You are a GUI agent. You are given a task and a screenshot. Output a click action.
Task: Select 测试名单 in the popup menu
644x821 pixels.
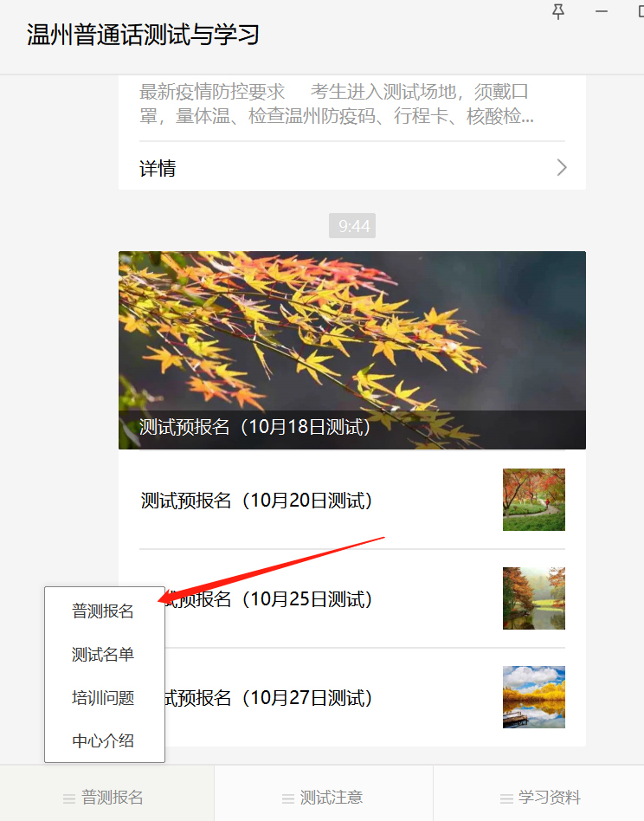pyautogui.click(x=104, y=654)
